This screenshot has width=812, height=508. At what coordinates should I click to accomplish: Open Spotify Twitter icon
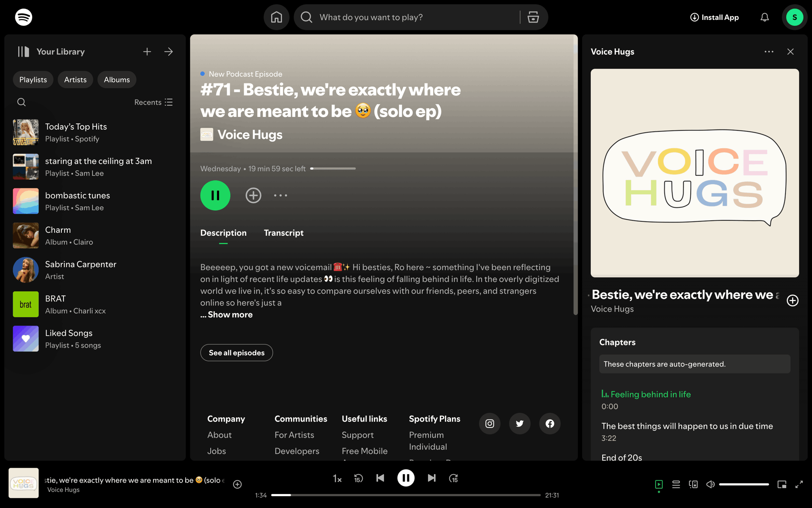(x=520, y=423)
